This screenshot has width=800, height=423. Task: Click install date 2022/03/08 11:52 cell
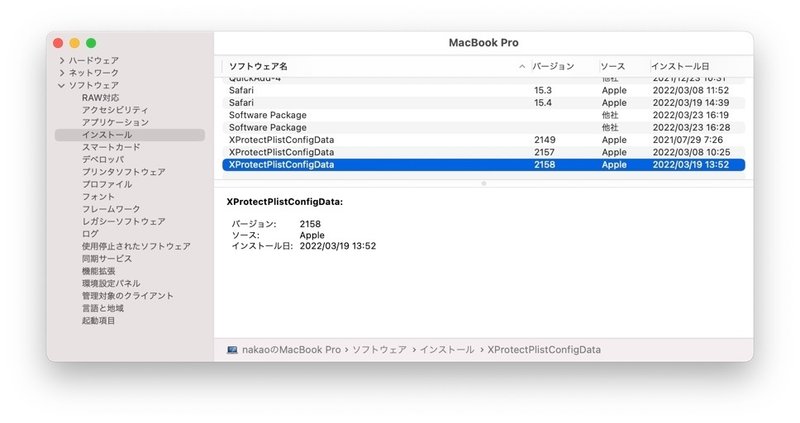click(x=691, y=90)
